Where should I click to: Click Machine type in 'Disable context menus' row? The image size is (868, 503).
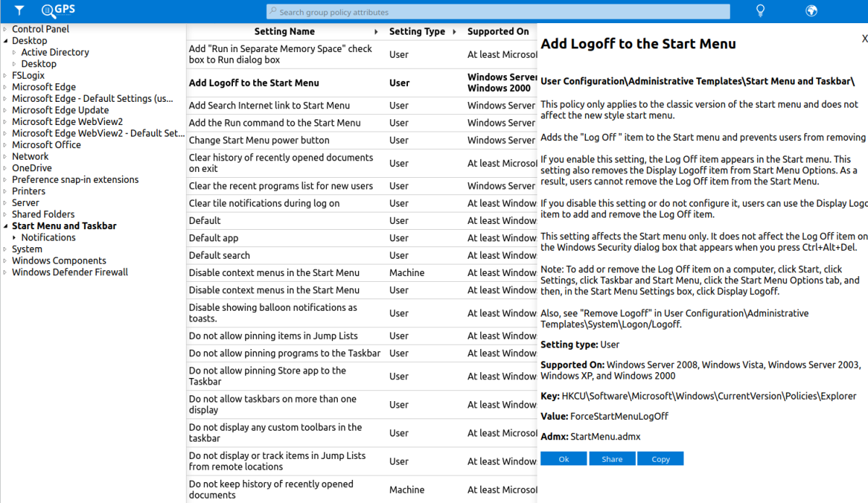tap(407, 272)
